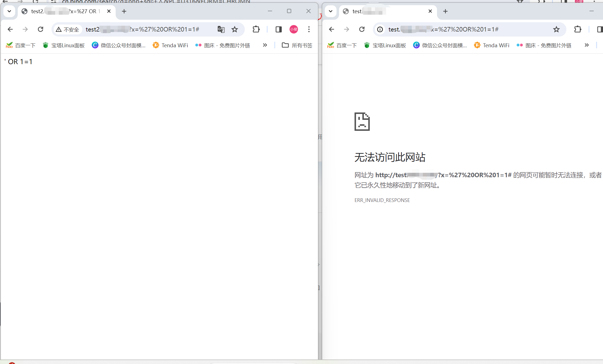Close the test tab in right window
Viewport: 603px width, 364px height.
[430, 11]
